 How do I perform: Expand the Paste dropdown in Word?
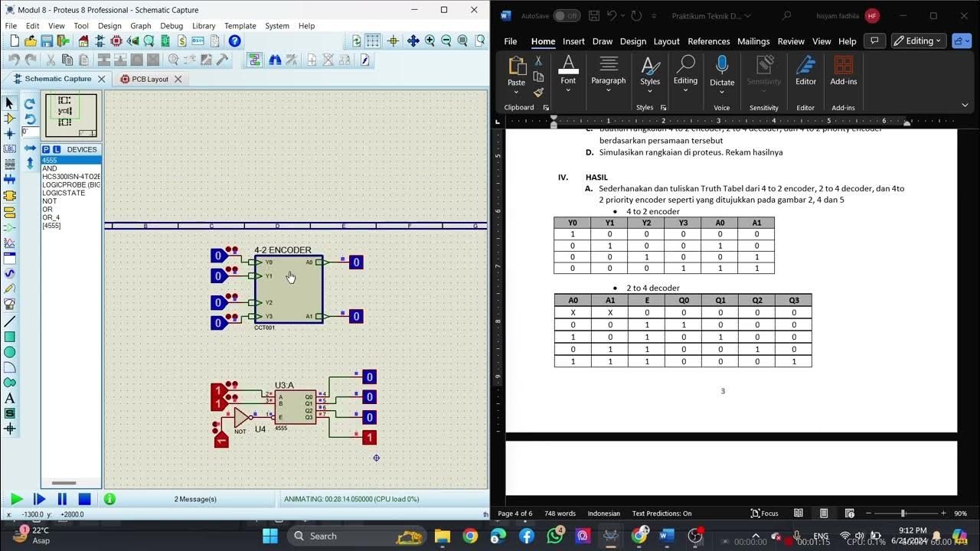pos(517,92)
